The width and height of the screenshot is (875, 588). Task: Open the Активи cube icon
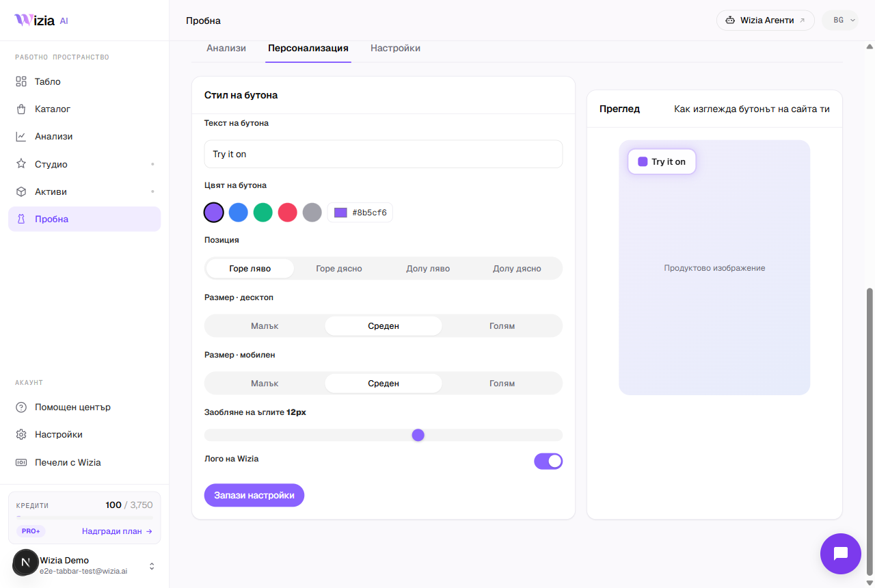click(21, 191)
